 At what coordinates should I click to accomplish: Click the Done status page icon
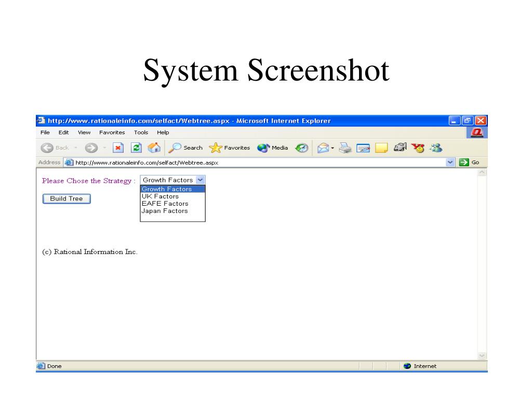[41, 366]
